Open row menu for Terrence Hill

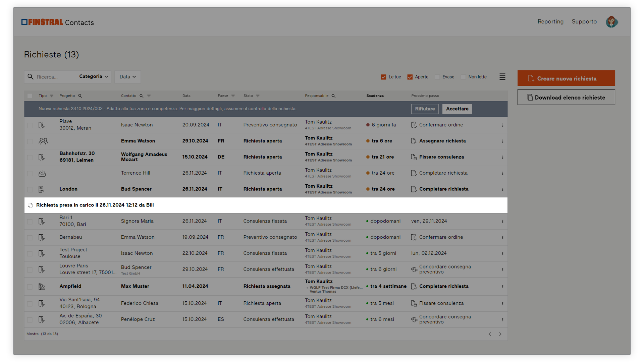point(502,173)
